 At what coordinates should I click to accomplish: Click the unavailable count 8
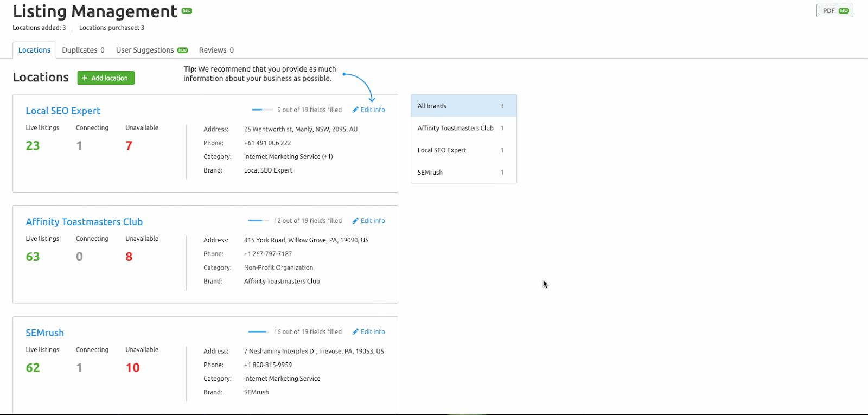[129, 257]
